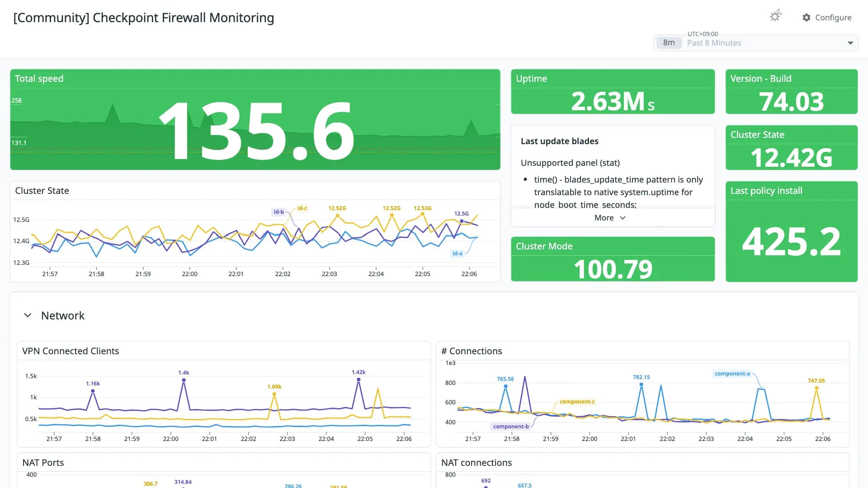
Task: Click the 1.09k yellow peak in VPN chart
Action: (274, 394)
